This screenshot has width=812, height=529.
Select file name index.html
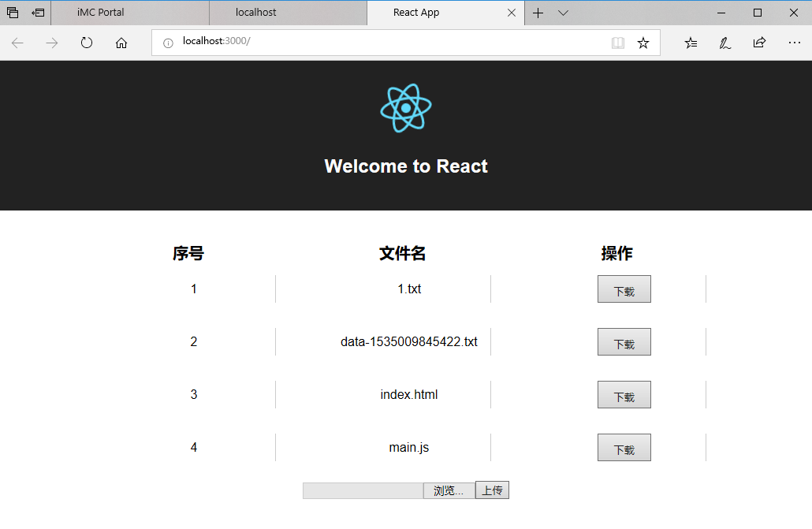[x=409, y=395]
